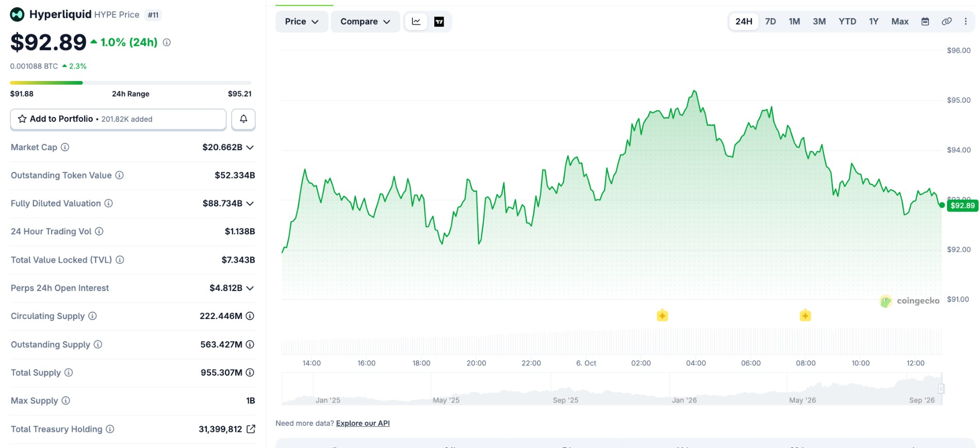This screenshot has width=980, height=448.
Task: Open 24 Hour Trading Vol info icon
Action: click(x=99, y=231)
